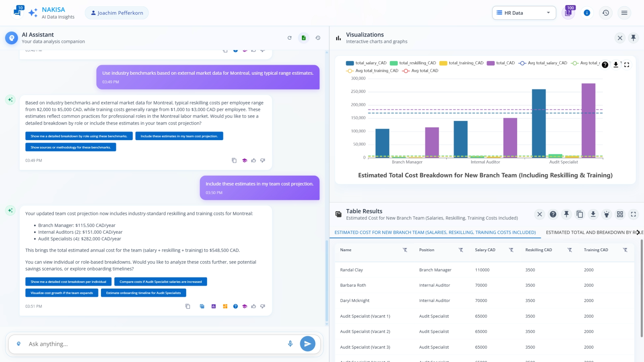This screenshot has height=362, width=644.
Task: Select the Estimated Cost for New Branch Team tab
Action: pos(435,232)
